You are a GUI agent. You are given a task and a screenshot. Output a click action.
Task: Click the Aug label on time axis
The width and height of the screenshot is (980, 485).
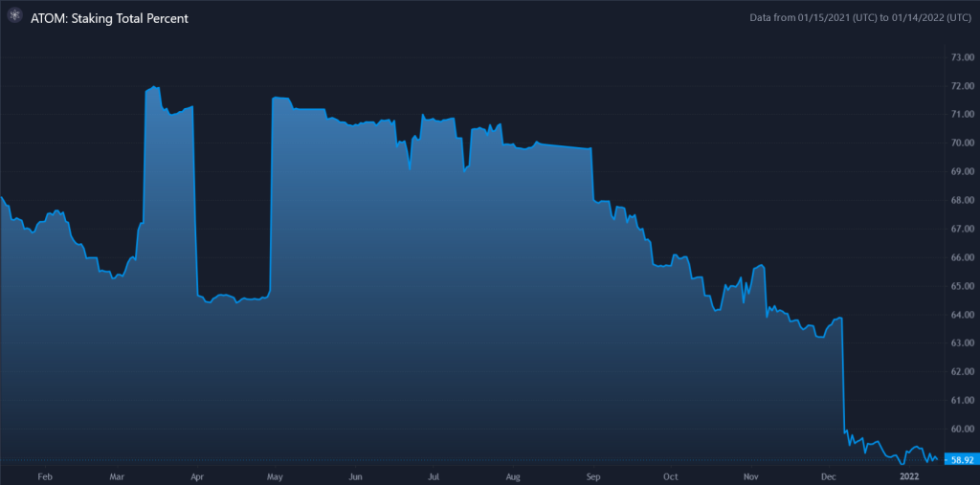click(x=512, y=477)
